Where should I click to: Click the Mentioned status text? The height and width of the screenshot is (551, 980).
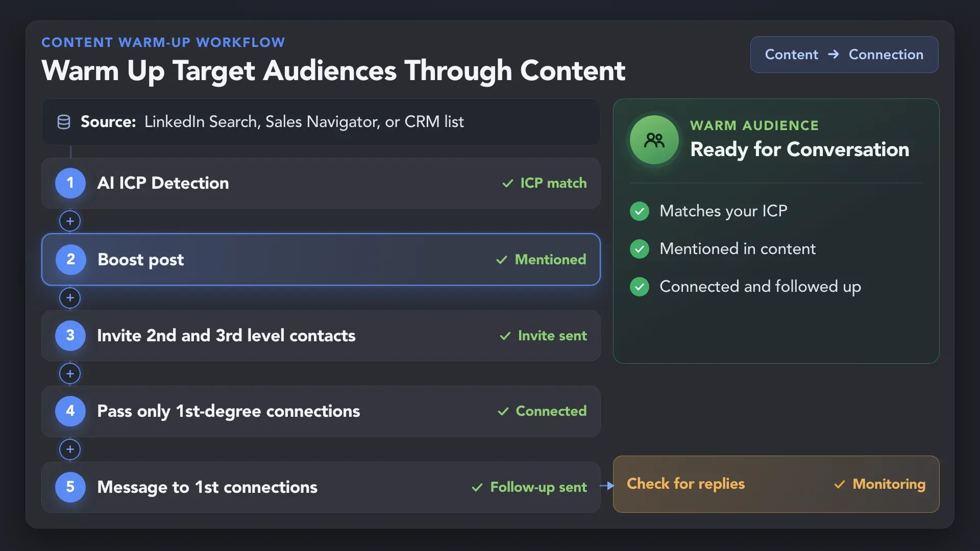pyautogui.click(x=550, y=259)
